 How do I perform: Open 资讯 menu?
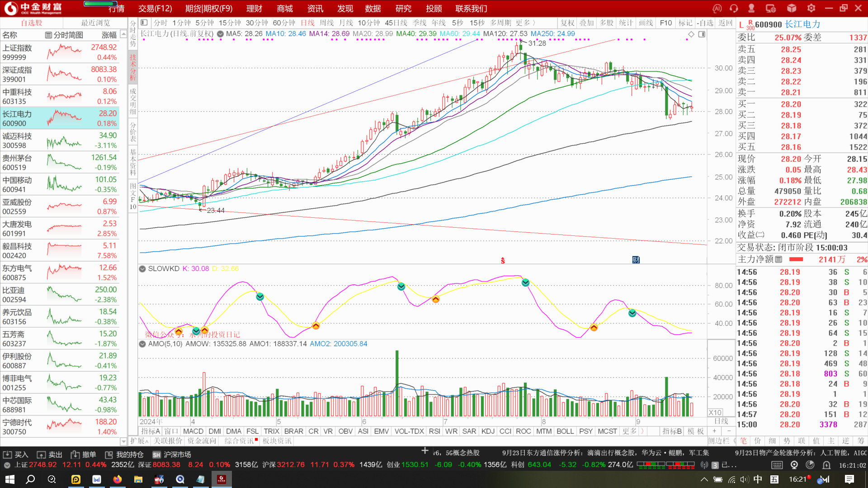(315, 9)
